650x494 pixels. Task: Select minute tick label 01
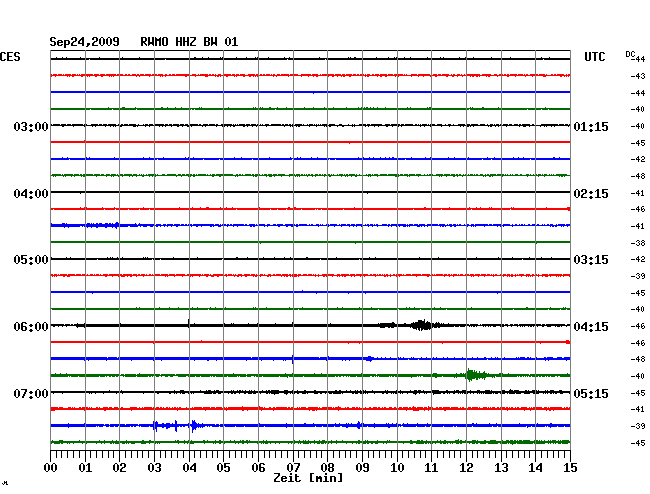click(x=85, y=468)
